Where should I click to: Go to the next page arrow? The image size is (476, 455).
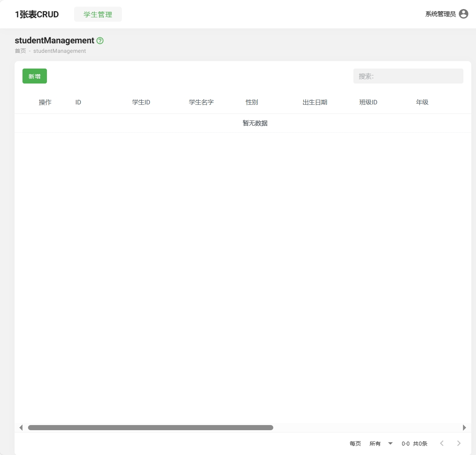click(459, 443)
